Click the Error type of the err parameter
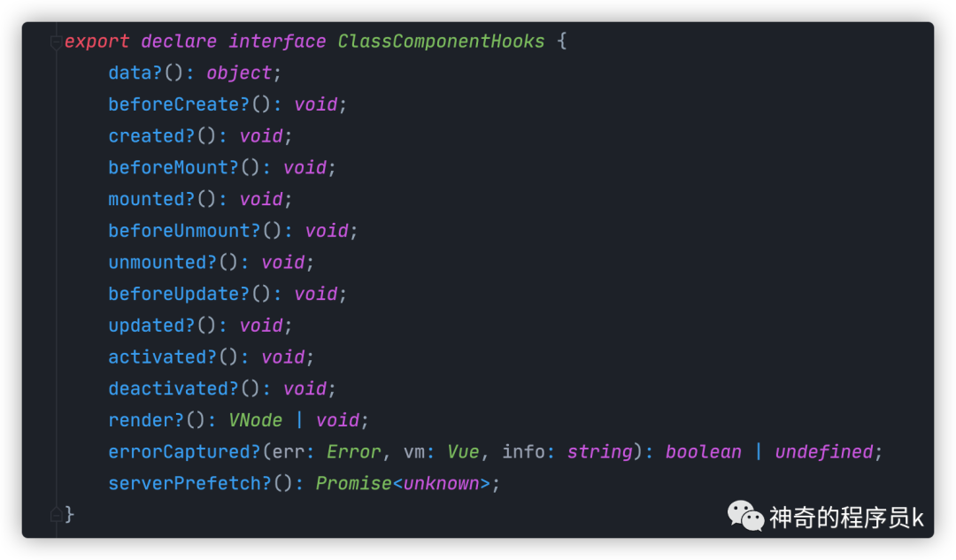This screenshot has width=956, height=560. [x=353, y=452]
